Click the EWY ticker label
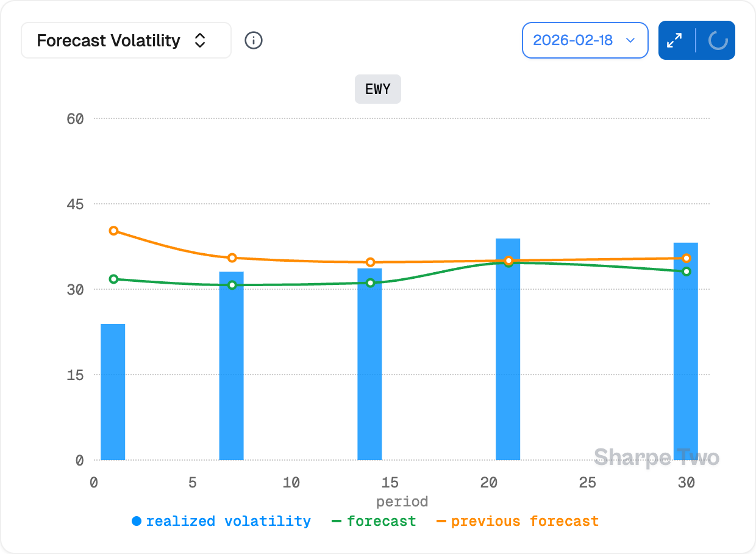 pyautogui.click(x=378, y=89)
